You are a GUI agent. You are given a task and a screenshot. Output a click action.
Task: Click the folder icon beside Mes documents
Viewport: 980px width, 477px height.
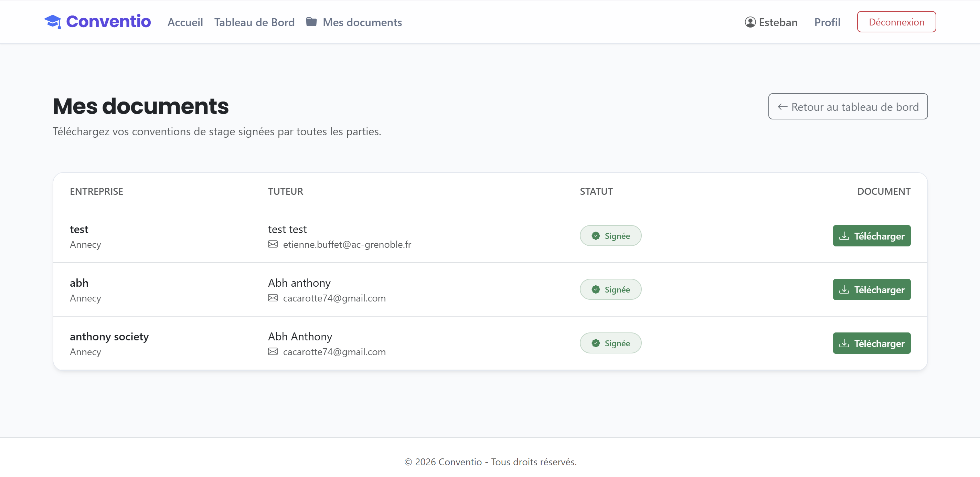point(311,22)
